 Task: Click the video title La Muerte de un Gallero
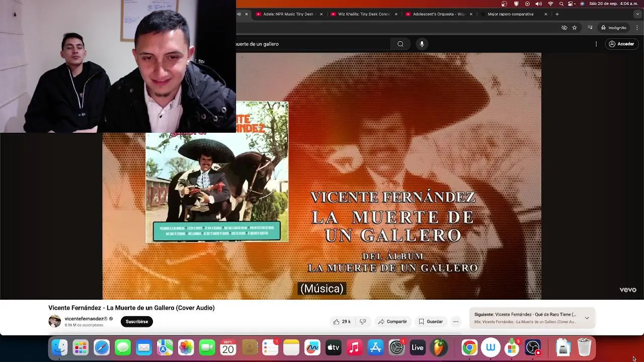[x=131, y=308]
